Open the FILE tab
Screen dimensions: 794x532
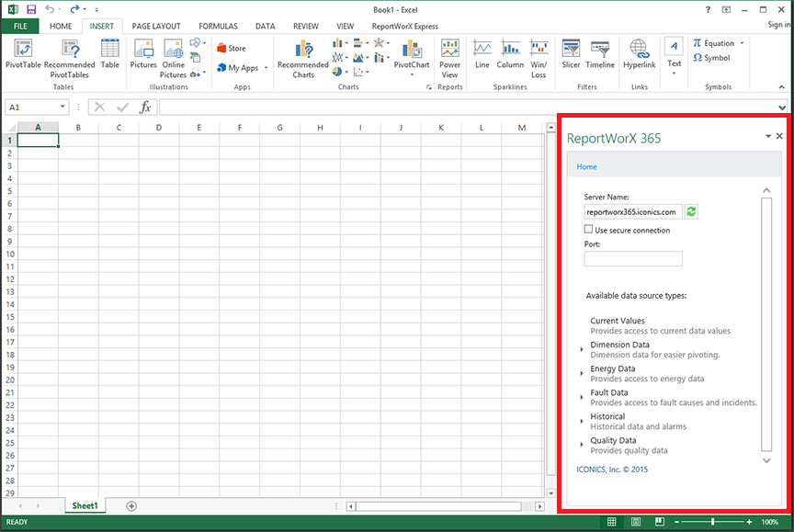pos(21,27)
